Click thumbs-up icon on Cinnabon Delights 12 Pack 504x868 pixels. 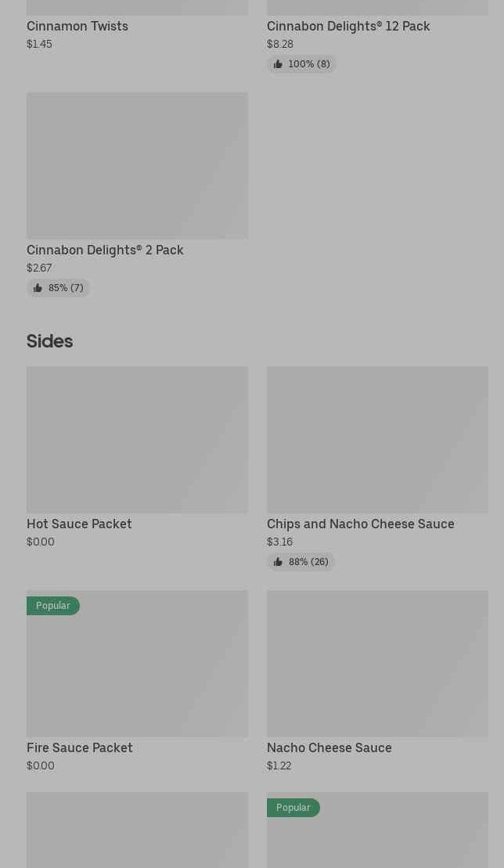278,64
